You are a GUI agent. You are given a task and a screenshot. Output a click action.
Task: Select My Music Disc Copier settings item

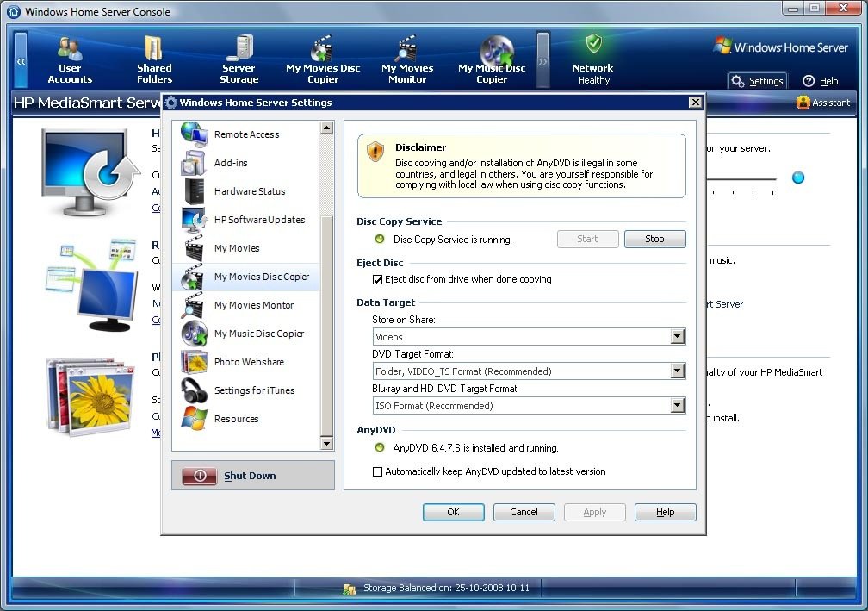258,334
